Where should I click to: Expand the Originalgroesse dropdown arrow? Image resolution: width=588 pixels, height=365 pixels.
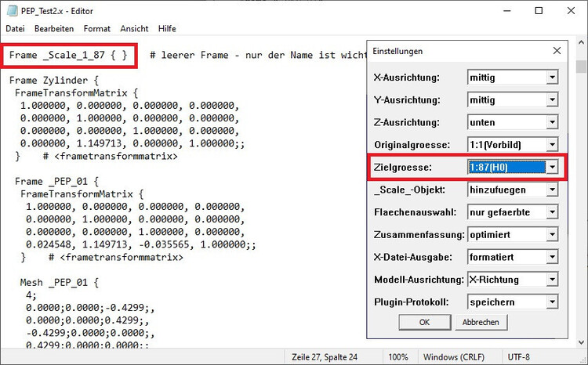tap(552, 145)
